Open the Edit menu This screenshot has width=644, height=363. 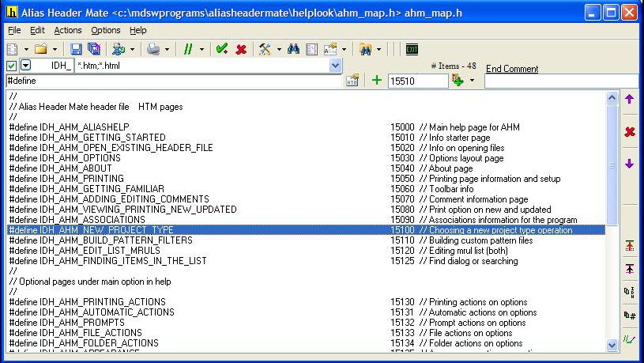click(x=37, y=30)
